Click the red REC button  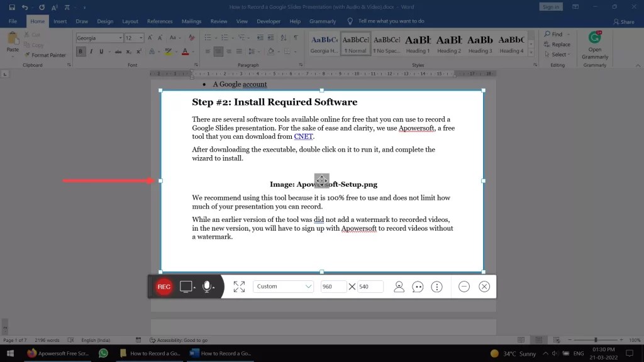click(164, 287)
